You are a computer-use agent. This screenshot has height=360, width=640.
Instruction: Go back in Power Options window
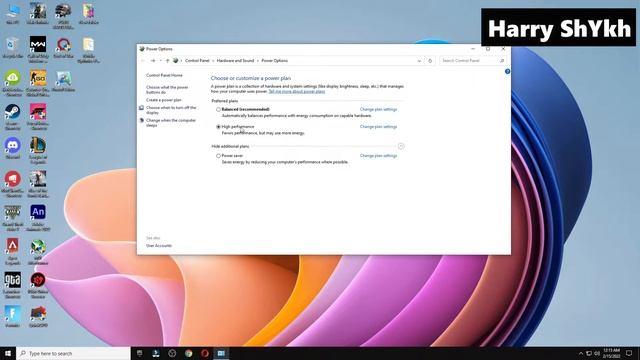coord(143,61)
